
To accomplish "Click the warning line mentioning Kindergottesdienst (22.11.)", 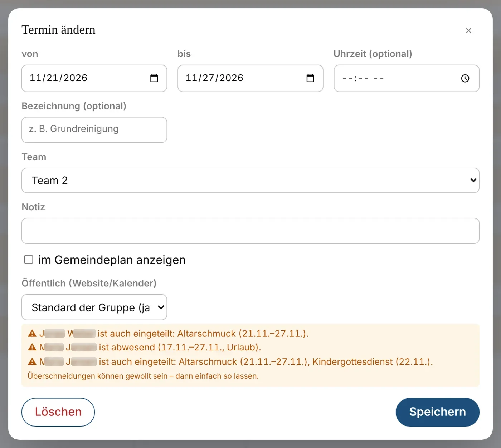I will click(230, 362).
